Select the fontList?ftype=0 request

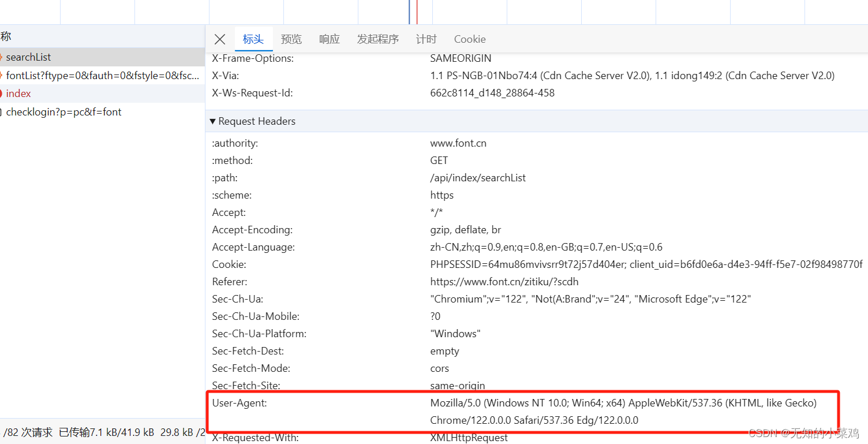pyautogui.click(x=102, y=76)
